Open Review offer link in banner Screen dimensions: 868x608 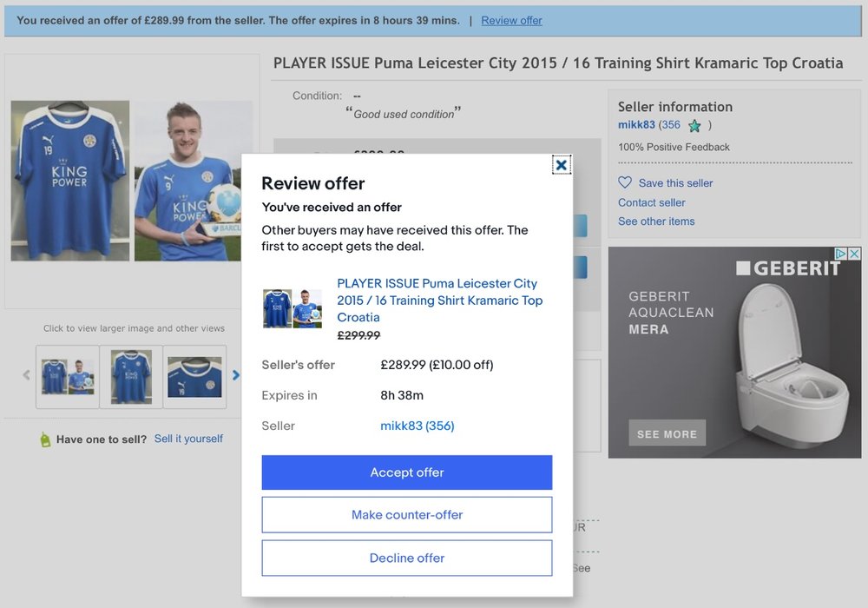tap(511, 21)
